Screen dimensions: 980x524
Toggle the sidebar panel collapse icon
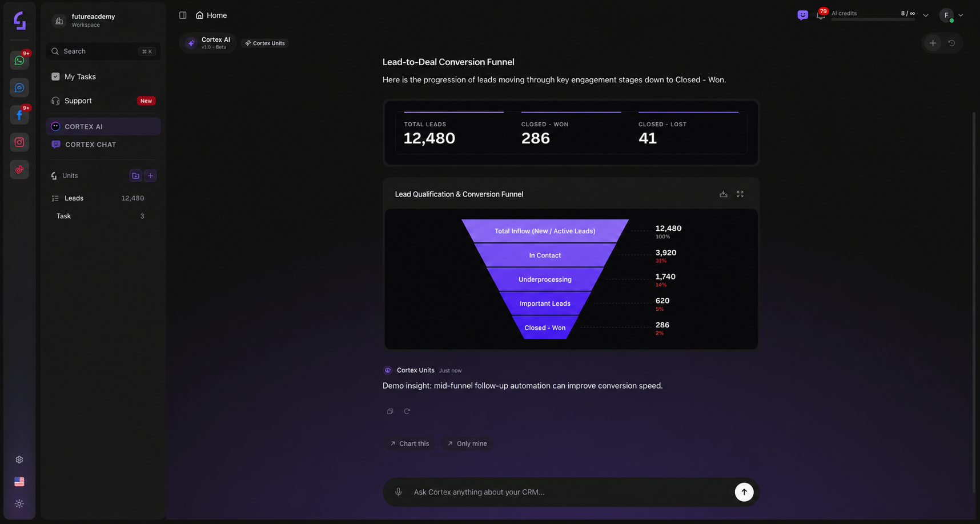point(183,15)
